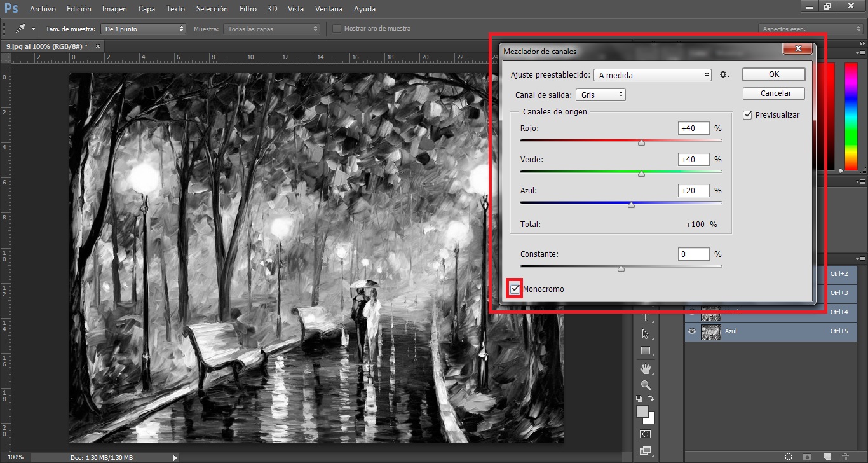Open the Capa menu
Image resolution: width=868 pixels, height=463 pixels.
coord(147,9)
